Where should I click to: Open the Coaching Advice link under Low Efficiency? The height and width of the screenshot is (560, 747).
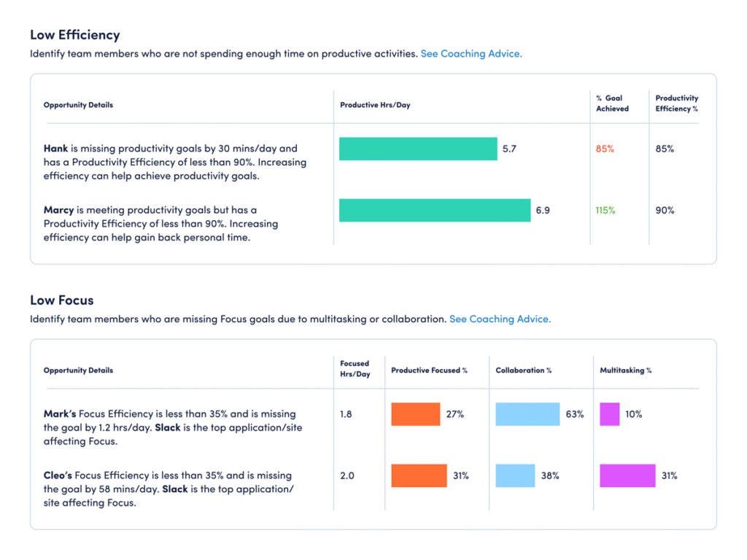471,53
